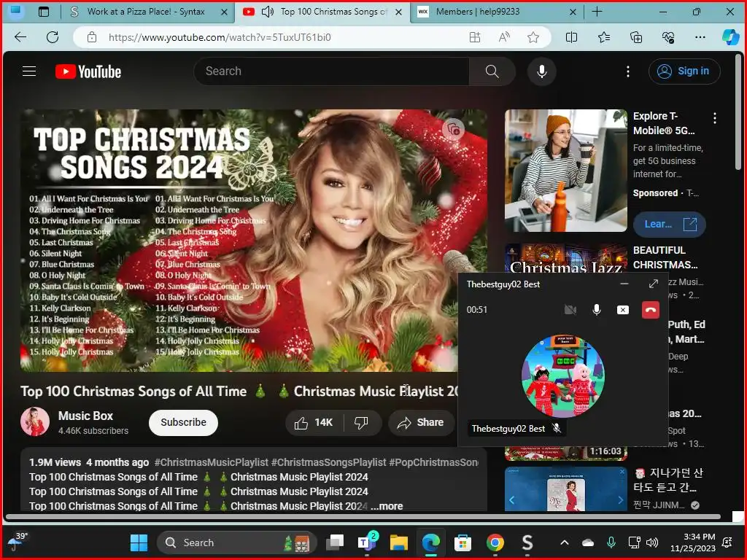
Task: Minimize the Thebestguy02 call window
Action: coord(624,284)
